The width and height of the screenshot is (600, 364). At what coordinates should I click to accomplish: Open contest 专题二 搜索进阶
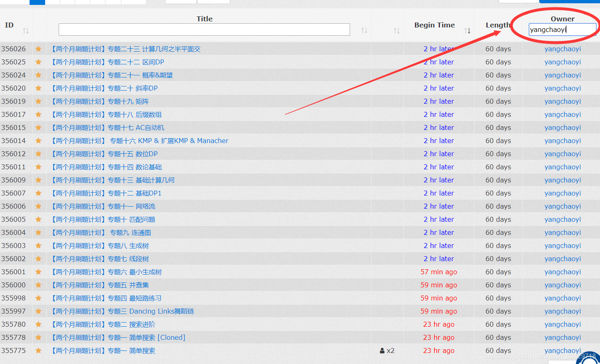(x=103, y=324)
